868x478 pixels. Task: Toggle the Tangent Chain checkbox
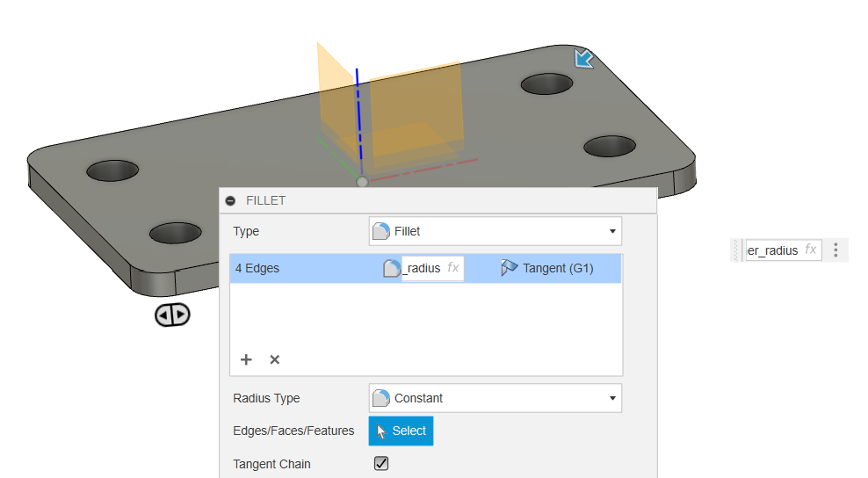[381, 463]
